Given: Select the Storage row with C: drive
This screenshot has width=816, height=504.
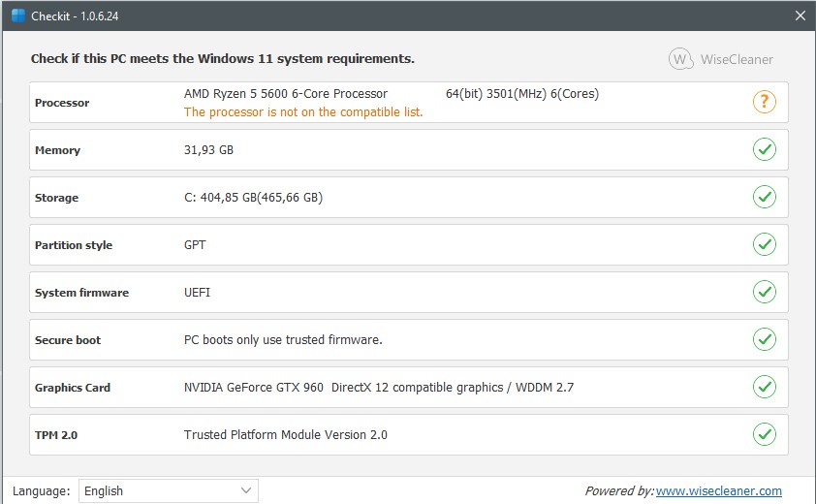Looking at the screenshot, I should 253,198.
